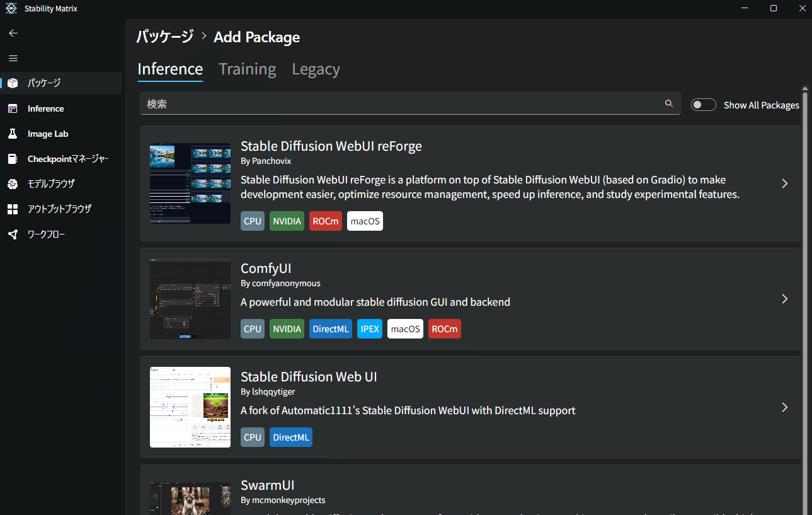Open モデルブラウザ in the sidebar

coord(61,184)
